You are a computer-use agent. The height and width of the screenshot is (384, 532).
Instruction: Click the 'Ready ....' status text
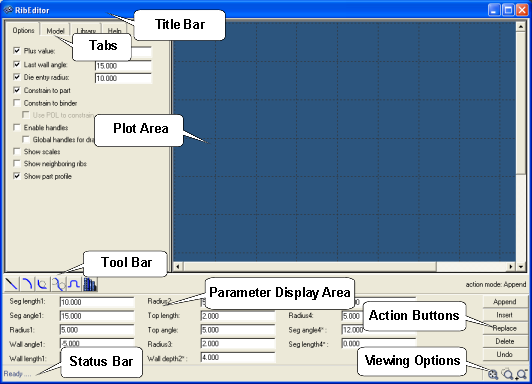click(x=17, y=374)
